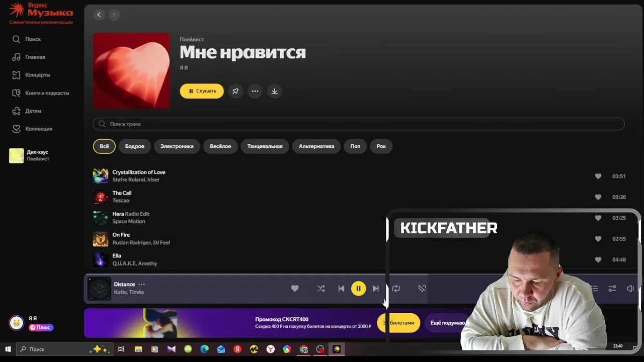Pin the Мне нравится playlist
This screenshot has height=362, width=644.
pos(235,91)
